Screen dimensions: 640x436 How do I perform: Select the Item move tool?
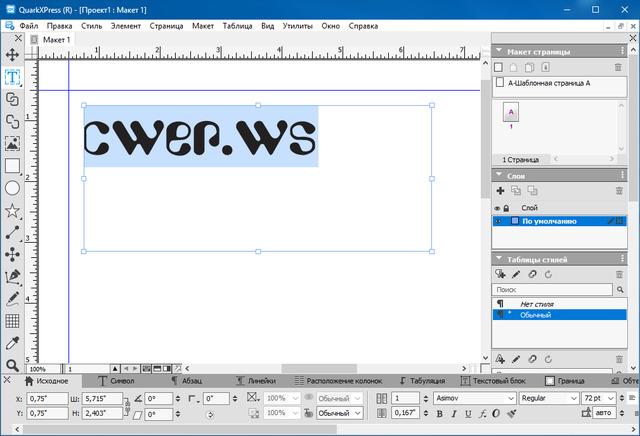pyautogui.click(x=13, y=54)
